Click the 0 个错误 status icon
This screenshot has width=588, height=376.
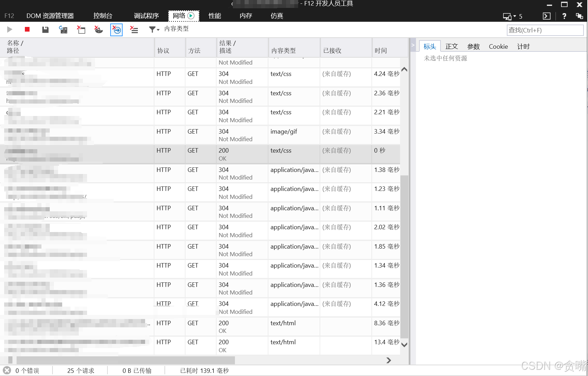click(7, 370)
